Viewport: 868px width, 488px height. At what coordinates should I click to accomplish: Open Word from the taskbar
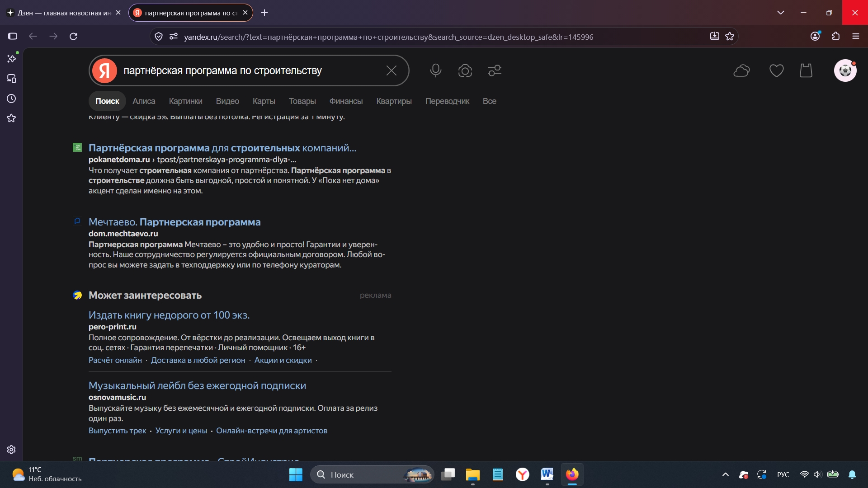pos(547,474)
